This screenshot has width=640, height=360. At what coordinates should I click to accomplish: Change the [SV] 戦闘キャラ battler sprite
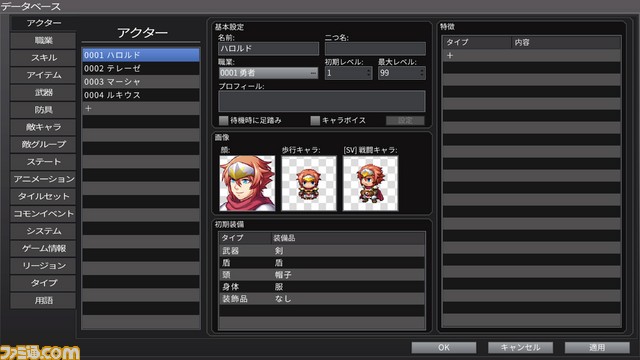371,183
